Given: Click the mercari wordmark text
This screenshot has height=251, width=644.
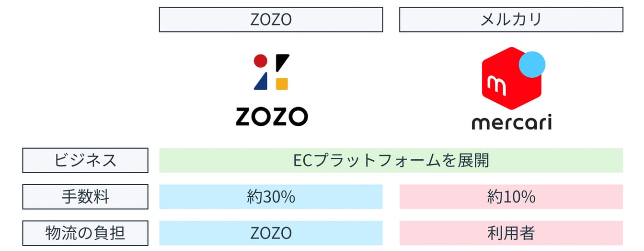Looking at the screenshot, I should pyautogui.click(x=511, y=122).
